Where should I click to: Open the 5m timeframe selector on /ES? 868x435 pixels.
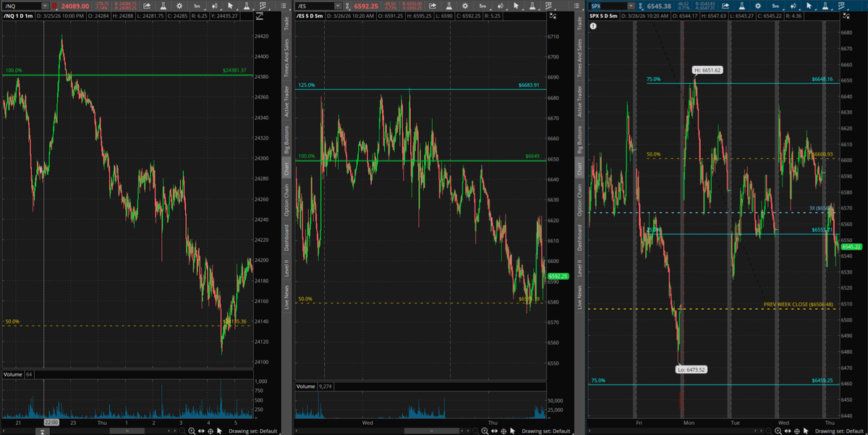click(x=482, y=6)
